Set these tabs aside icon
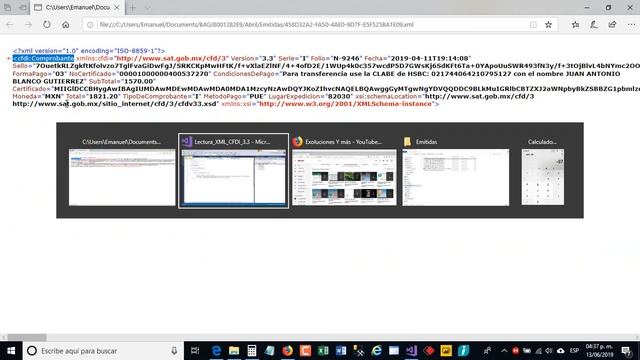Screen dimensions: 640x360 tap(23, 7)
